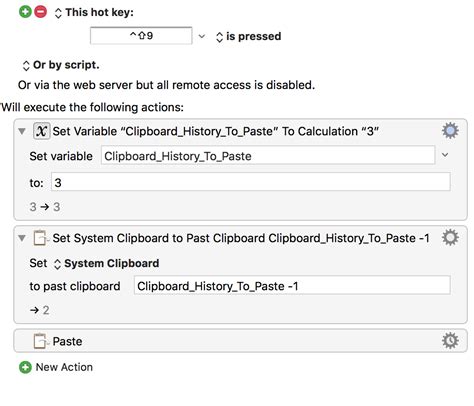Open the hot key chevron dropdown

(202, 36)
